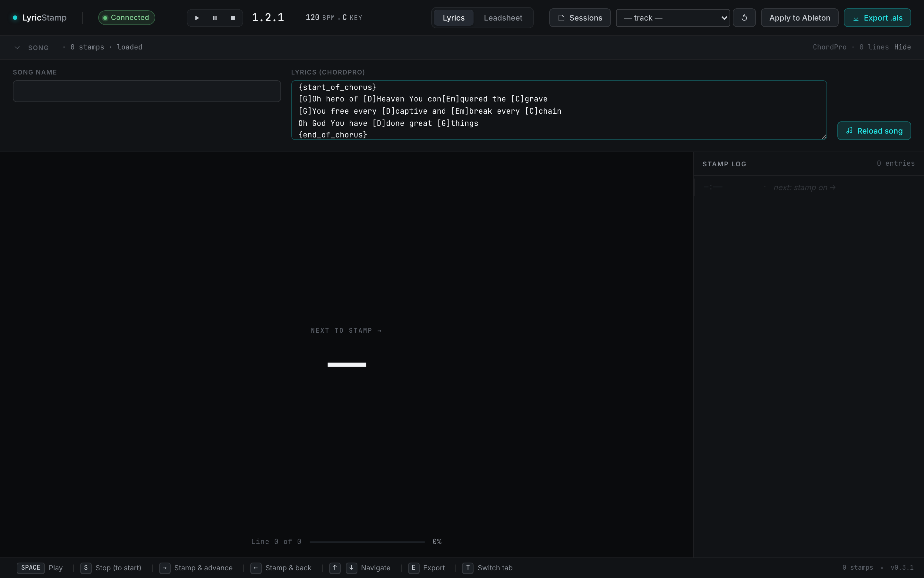Screen dimensions: 924x578
Task: Click the S Stop shortcut key
Action: (86, 568)
